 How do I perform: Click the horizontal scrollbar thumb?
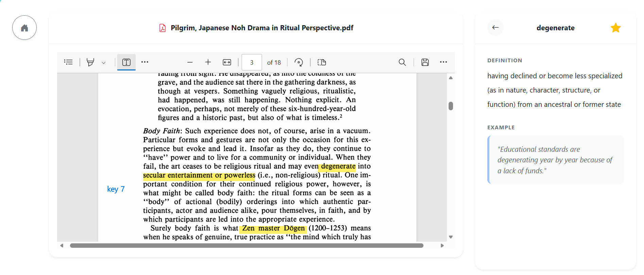click(x=247, y=245)
